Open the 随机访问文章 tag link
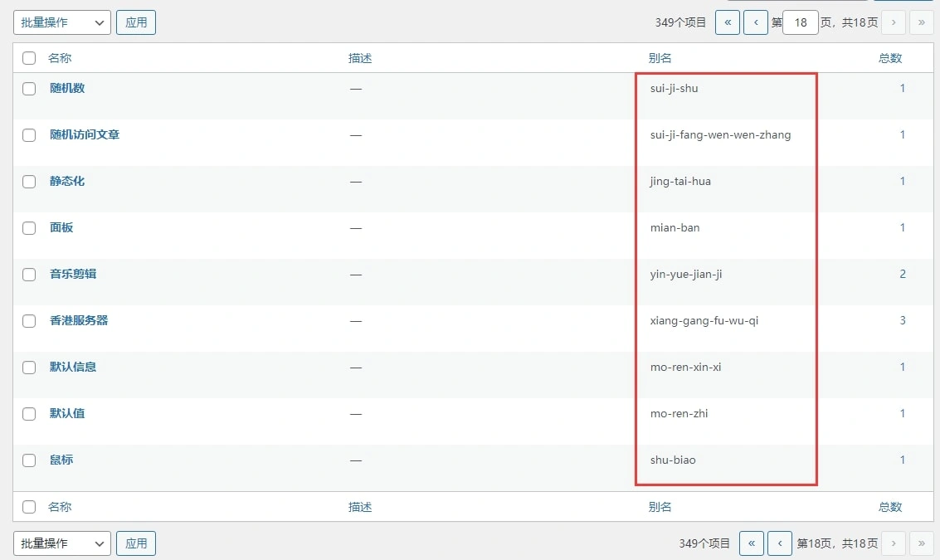 click(85, 134)
